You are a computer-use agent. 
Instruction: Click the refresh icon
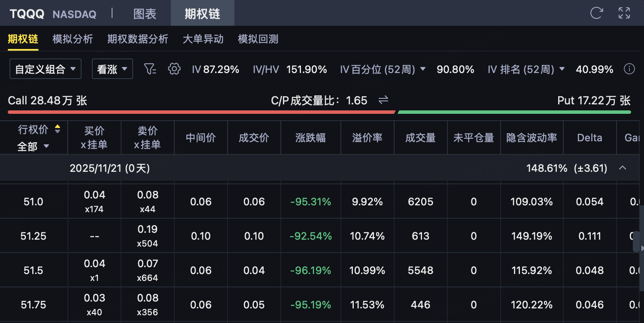pyautogui.click(x=596, y=13)
